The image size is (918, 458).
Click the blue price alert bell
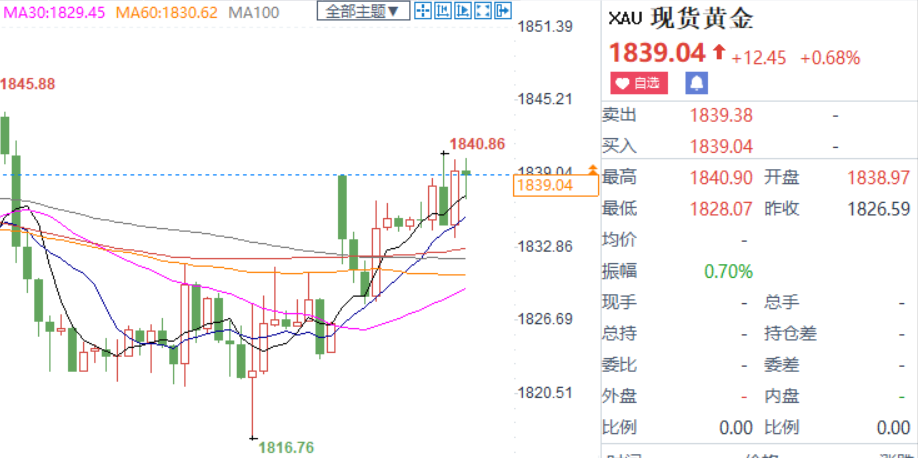(x=695, y=83)
